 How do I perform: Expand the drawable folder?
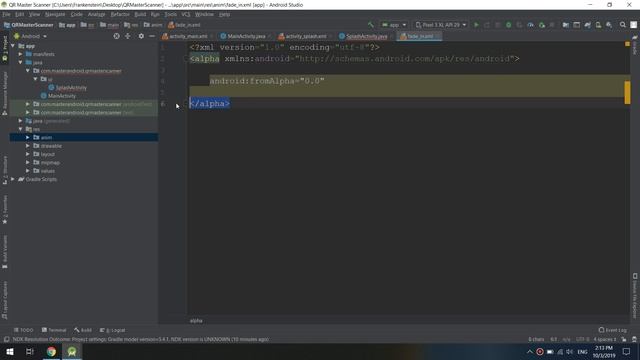[x=28, y=146]
